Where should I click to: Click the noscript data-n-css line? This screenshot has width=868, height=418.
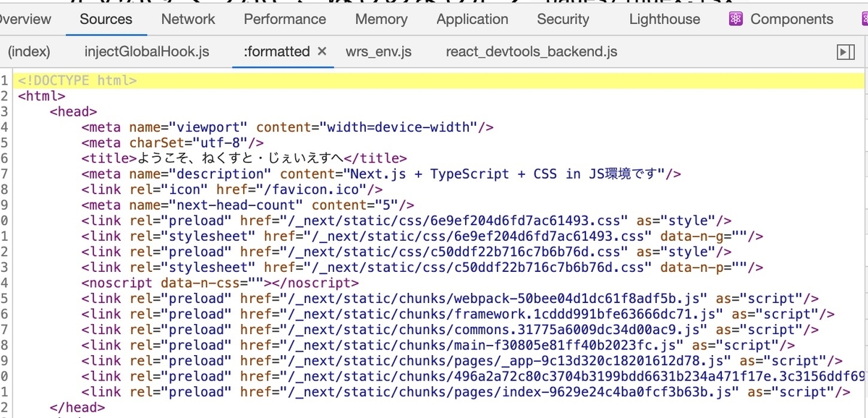click(x=220, y=283)
